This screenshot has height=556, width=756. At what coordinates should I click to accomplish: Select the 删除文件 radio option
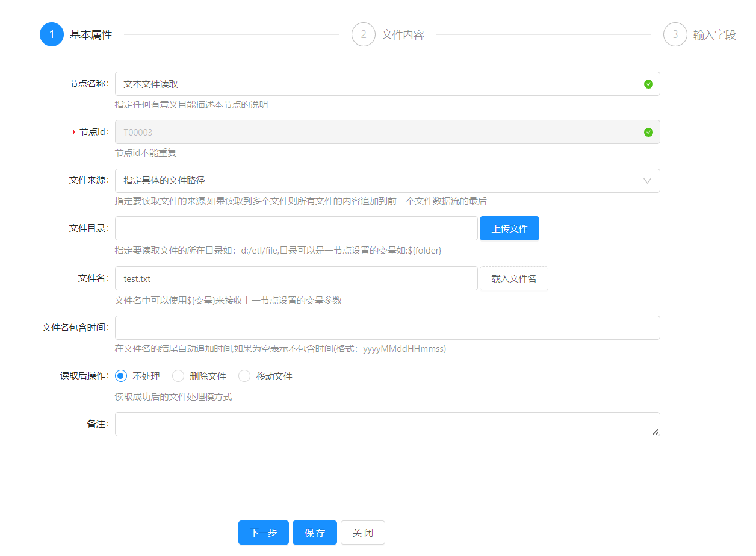coord(178,376)
